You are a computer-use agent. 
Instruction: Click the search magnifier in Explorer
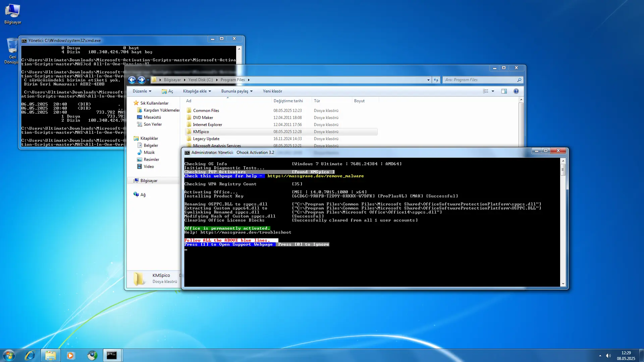(519, 80)
